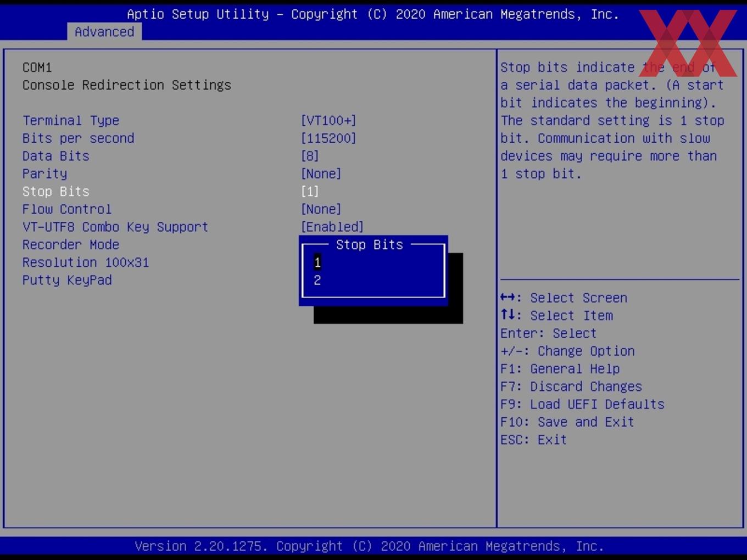Select the Flow Control setting label

pyautogui.click(x=67, y=209)
